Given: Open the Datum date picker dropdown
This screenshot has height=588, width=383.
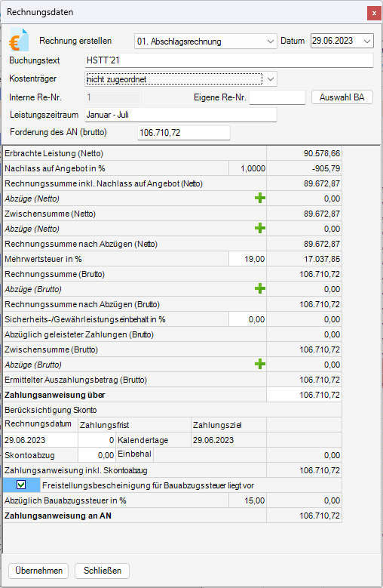Looking at the screenshot, I should click(x=367, y=41).
